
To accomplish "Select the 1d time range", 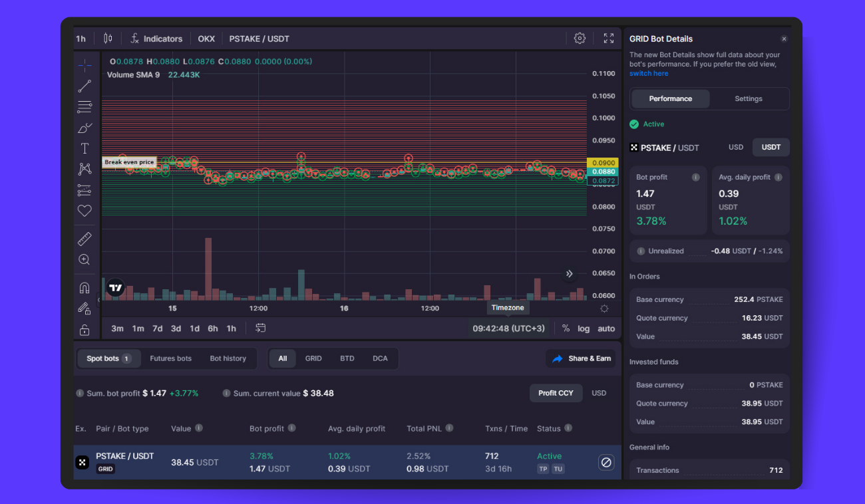I will click(194, 328).
